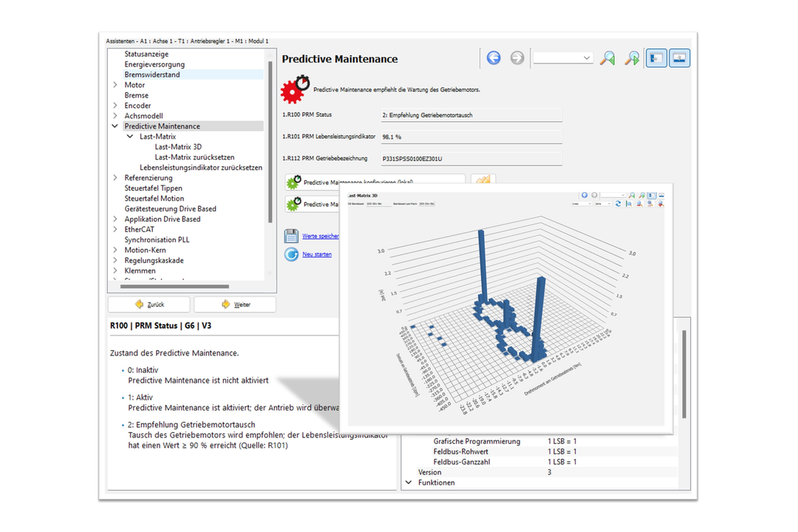Click the tree panel vertical scrollbar
Screen dimensions: 798x532
click(270, 142)
